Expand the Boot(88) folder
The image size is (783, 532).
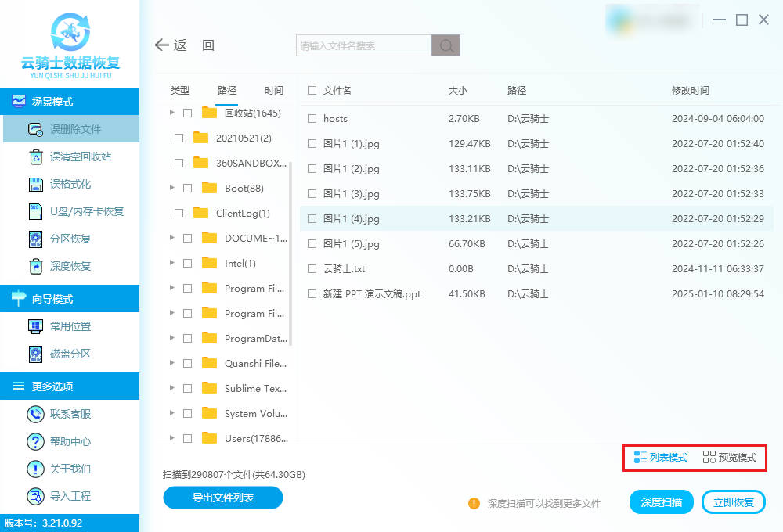172,188
